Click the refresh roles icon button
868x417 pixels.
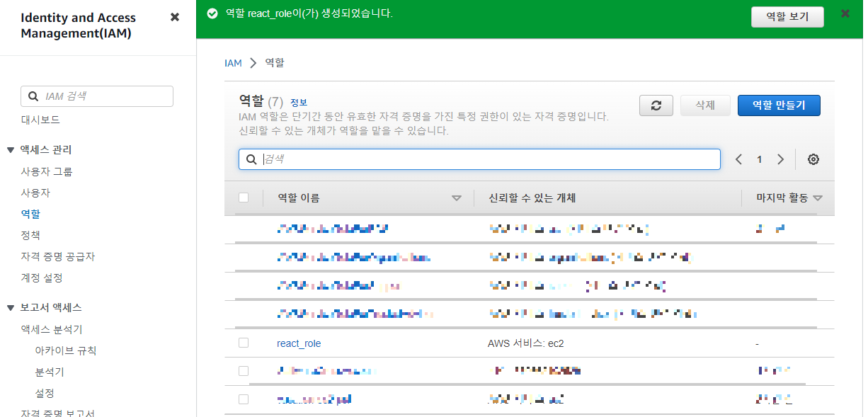(x=656, y=105)
